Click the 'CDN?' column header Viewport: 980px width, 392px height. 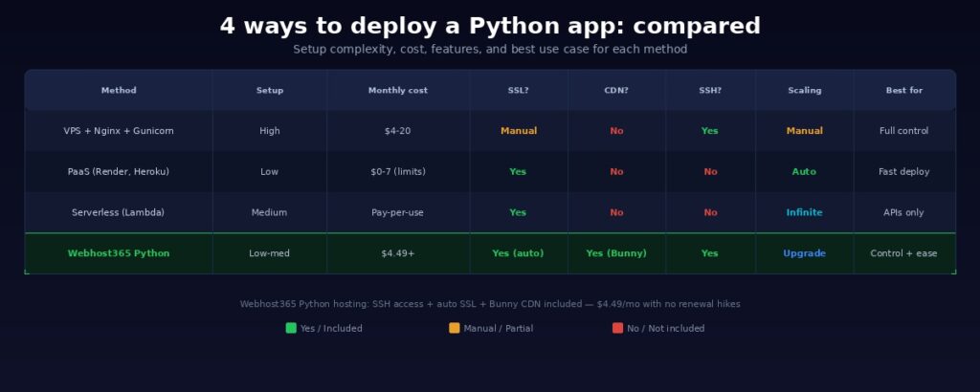point(616,91)
